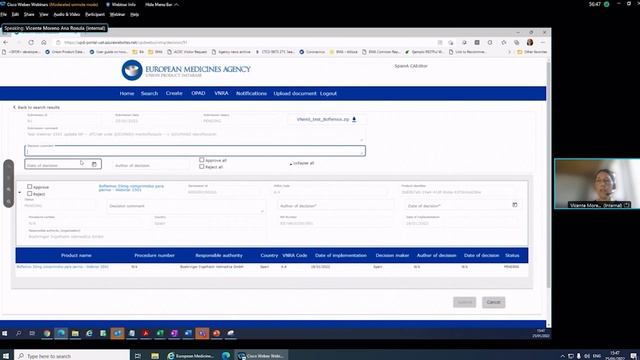Viewport: 640px width, 360px height.
Task: Open the Webex Participant menu
Action: (x=95, y=14)
